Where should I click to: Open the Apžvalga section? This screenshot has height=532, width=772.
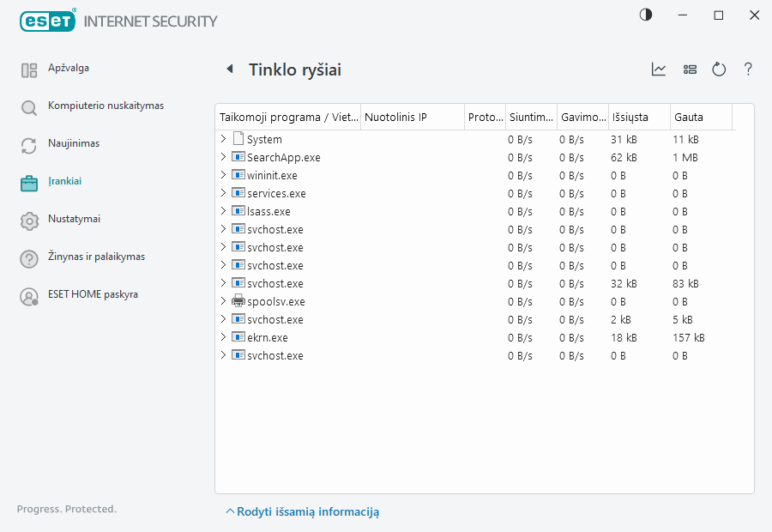[x=68, y=69]
